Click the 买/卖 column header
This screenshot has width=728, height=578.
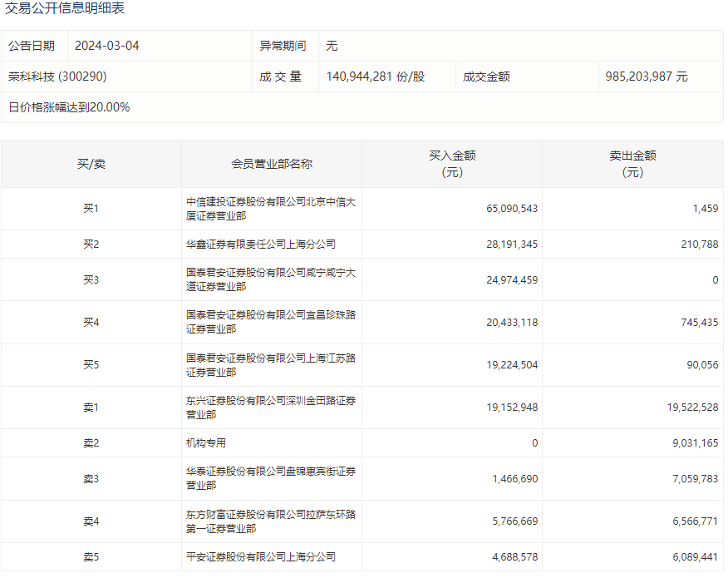pos(91,164)
